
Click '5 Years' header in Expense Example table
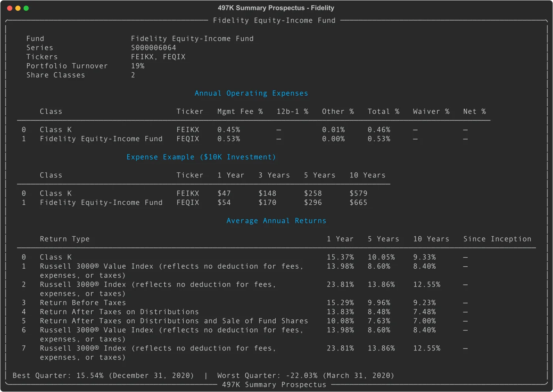[320, 175]
